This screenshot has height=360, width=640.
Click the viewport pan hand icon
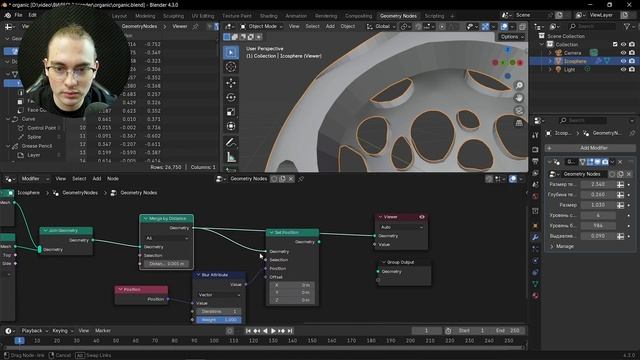pyautogui.click(x=519, y=98)
